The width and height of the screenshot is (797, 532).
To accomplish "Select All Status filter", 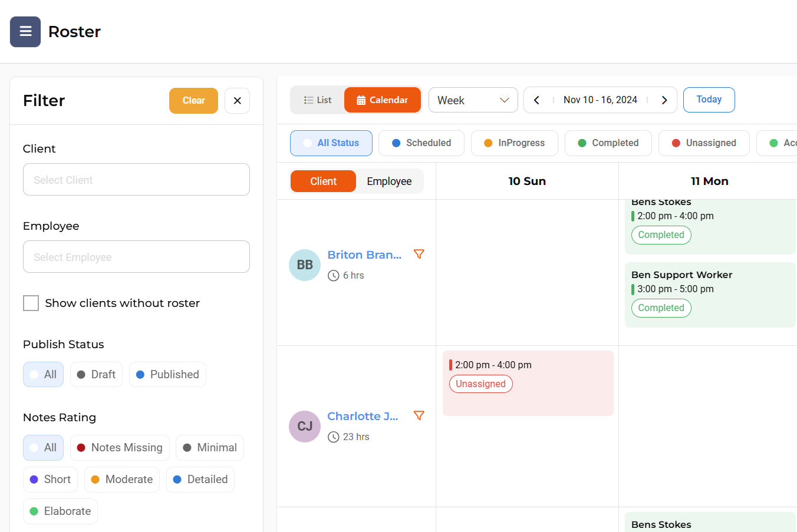I will pos(331,143).
